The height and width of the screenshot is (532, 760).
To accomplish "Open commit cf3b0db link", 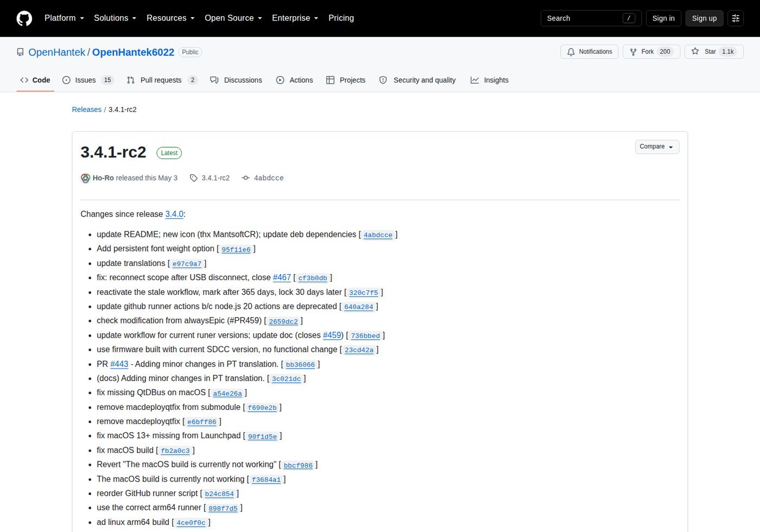I will (x=313, y=278).
